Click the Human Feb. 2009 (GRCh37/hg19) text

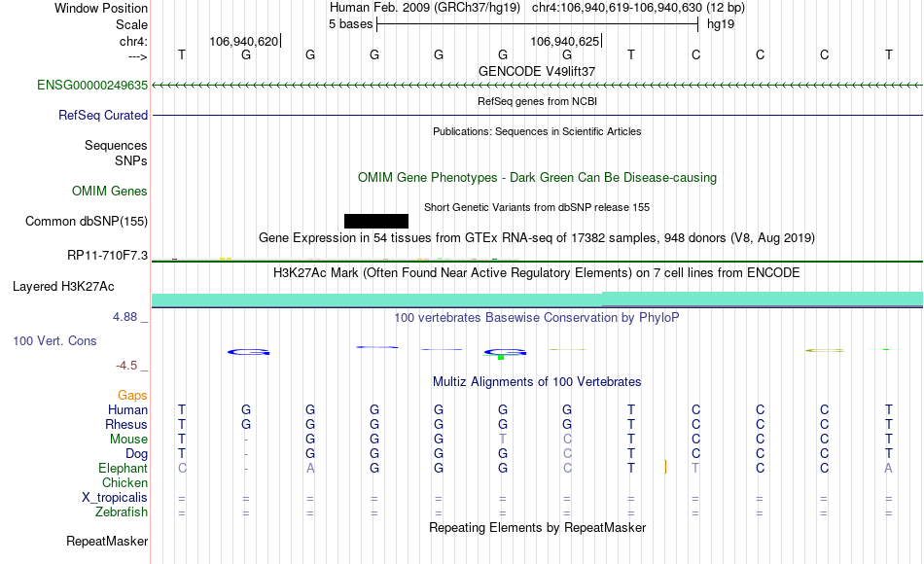point(425,8)
